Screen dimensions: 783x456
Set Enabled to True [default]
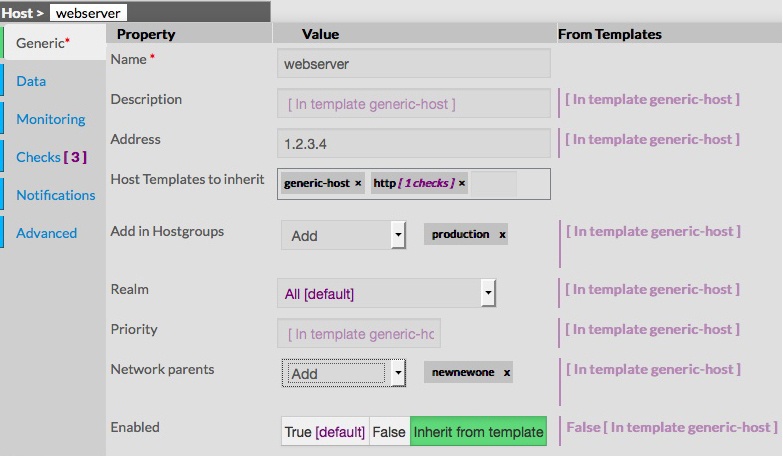coord(325,432)
